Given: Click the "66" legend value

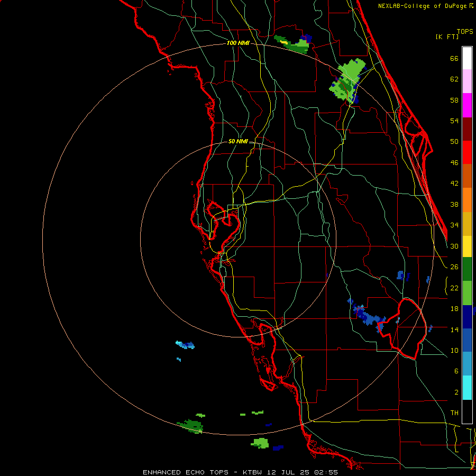Looking at the screenshot, I should click(x=454, y=58).
